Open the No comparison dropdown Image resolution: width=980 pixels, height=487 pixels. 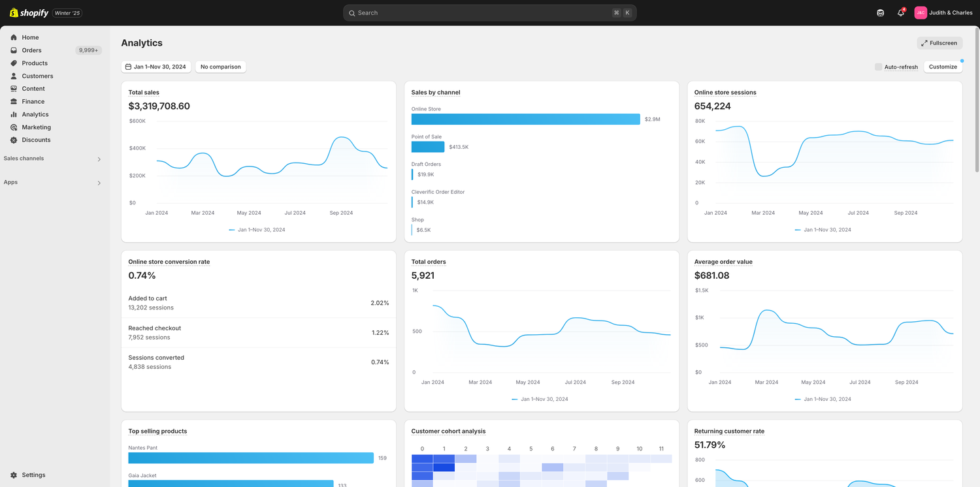point(221,67)
